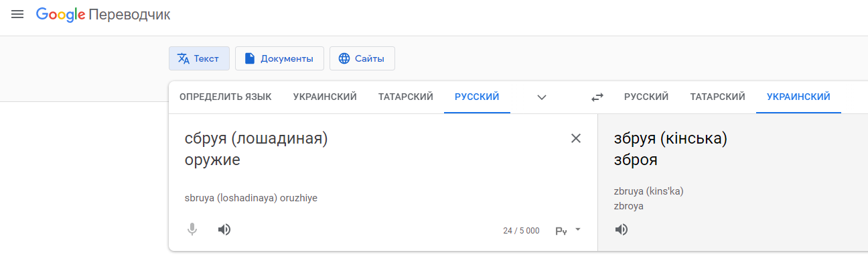
Task: Start voice input with microphone icon
Action: click(x=192, y=229)
